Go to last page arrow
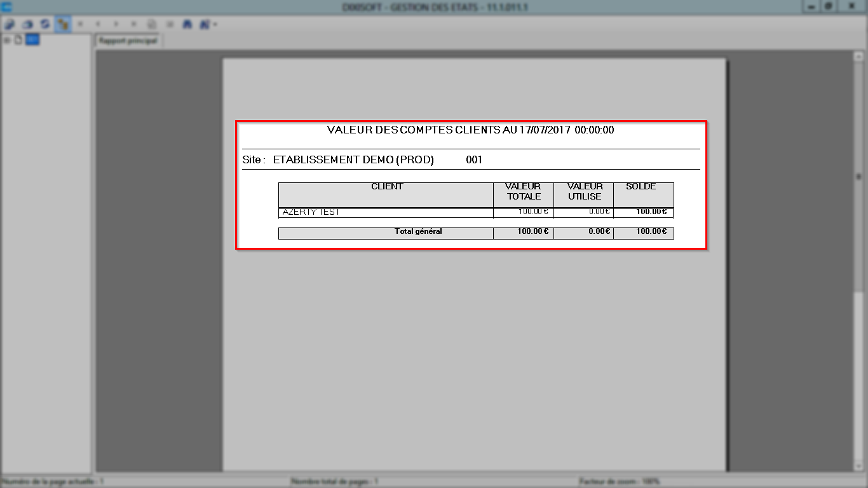The image size is (868, 488). click(x=134, y=24)
